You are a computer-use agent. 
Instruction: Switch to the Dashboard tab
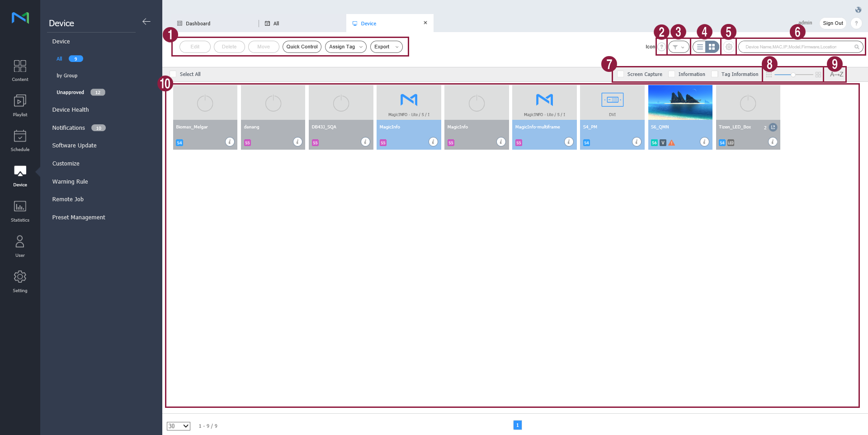coord(198,24)
